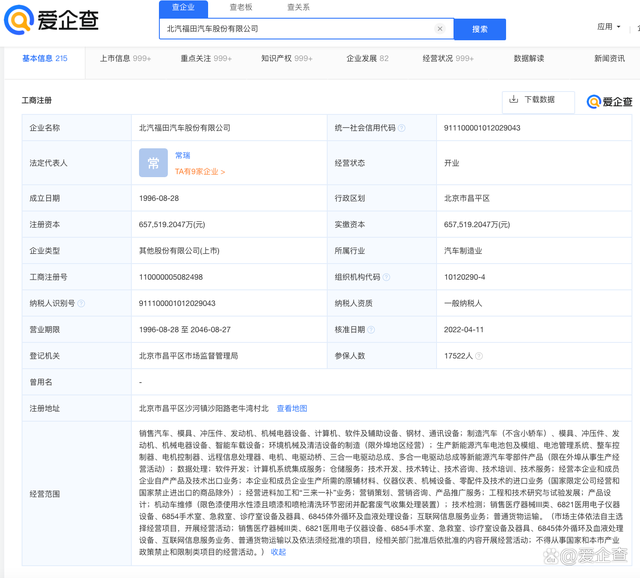Switch to 查老板 search tab

[241, 7]
